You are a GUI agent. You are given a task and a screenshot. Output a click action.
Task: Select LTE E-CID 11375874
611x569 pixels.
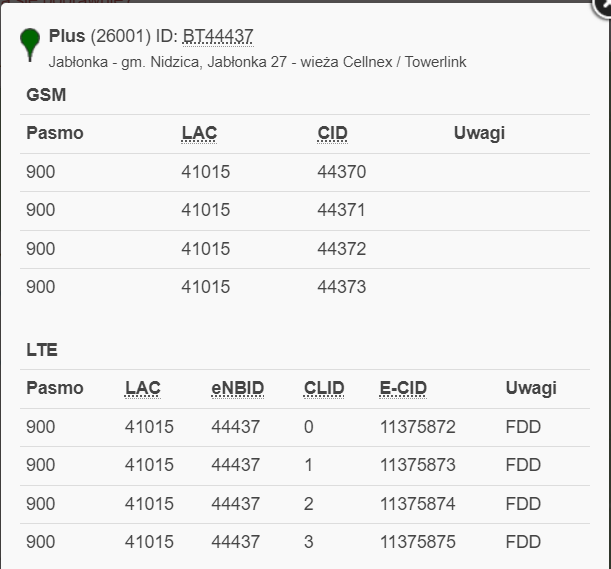(x=418, y=503)
